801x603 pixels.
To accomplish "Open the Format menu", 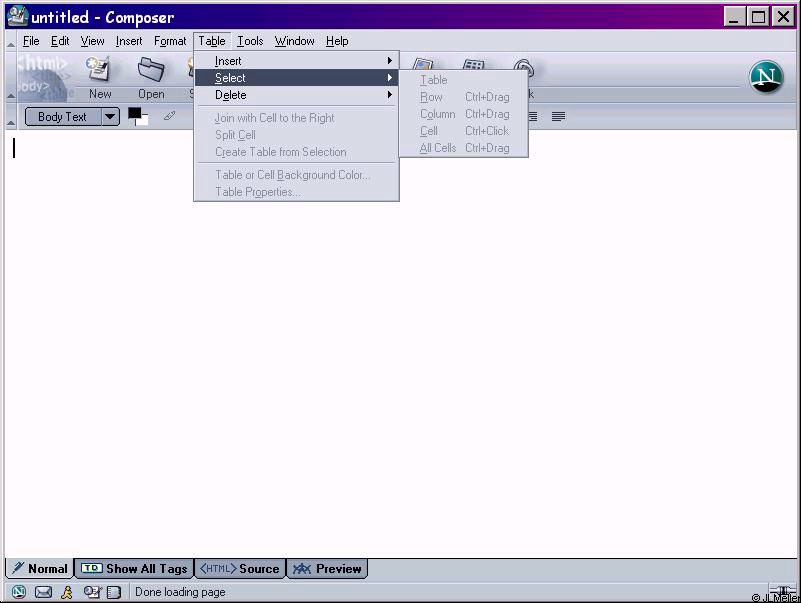I will 170,41.
